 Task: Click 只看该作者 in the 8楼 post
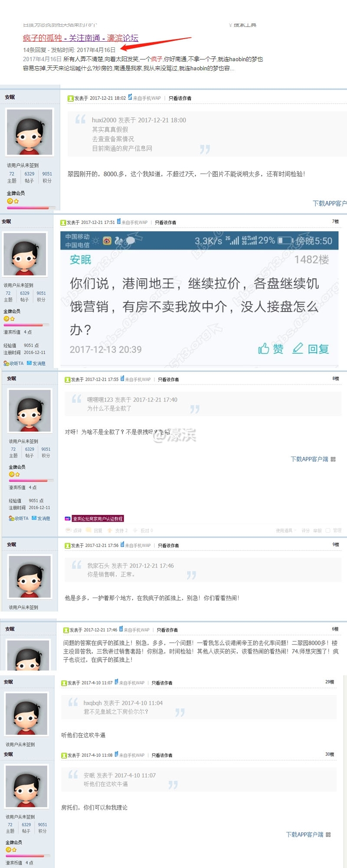tap(168, 379)
